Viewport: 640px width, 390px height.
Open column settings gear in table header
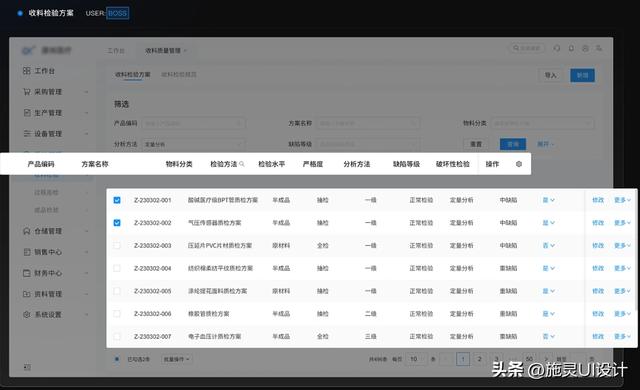coord(519,164)
